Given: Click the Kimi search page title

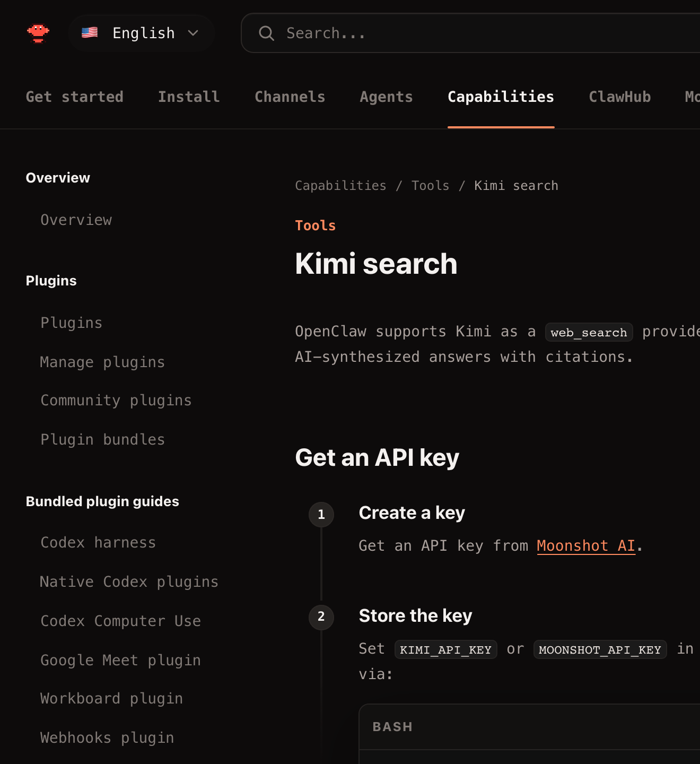Looking at the screenshot, I should pyautogui.click(x=376, y=264).
